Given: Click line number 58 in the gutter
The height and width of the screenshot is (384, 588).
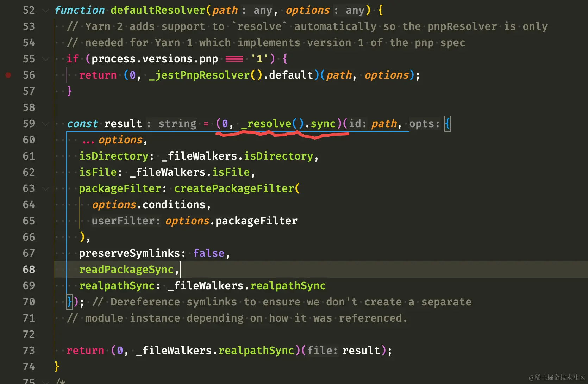Looking at the screenshot, I should point(29,107).
